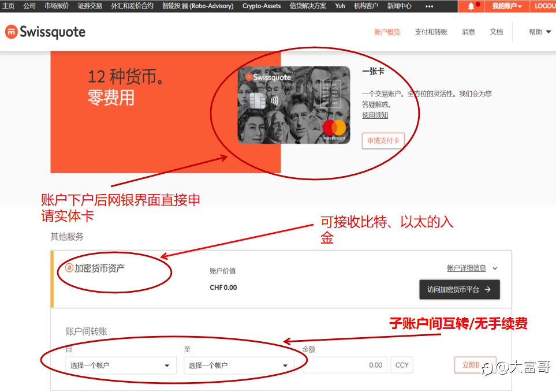Click the 账户间转账 heading
The height and width of the screenshot is (392, 556).
[x=86, y=331]
